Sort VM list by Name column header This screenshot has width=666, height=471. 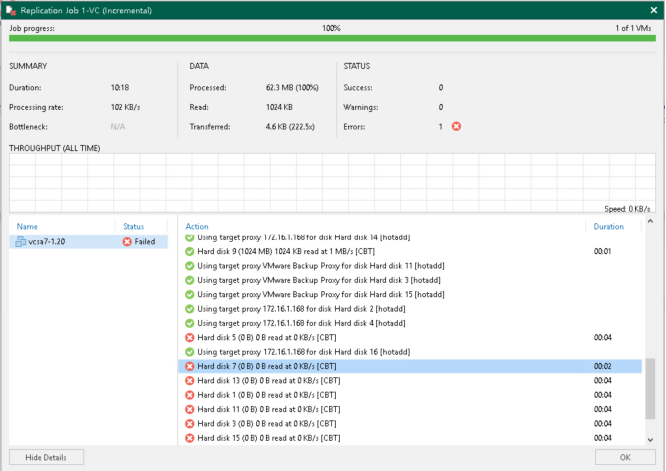[x=27, y=226]
